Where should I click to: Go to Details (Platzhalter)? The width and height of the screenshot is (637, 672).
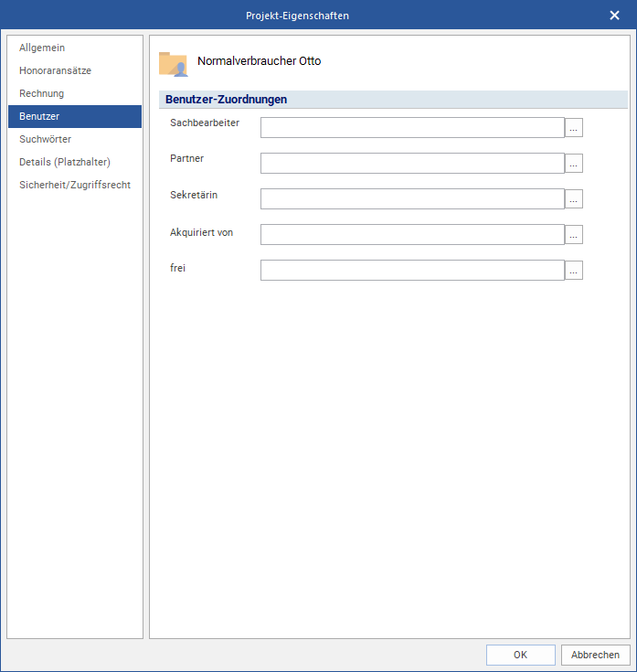point(75,162)
